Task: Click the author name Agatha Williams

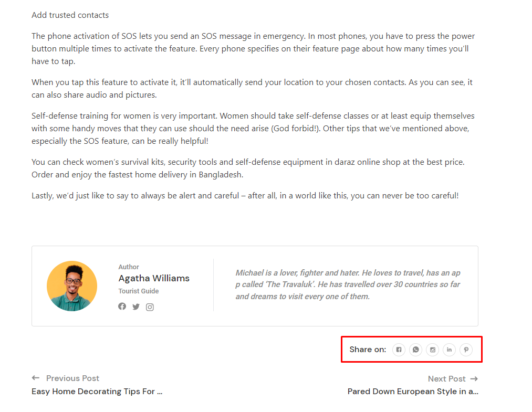Action: [154, 278]
